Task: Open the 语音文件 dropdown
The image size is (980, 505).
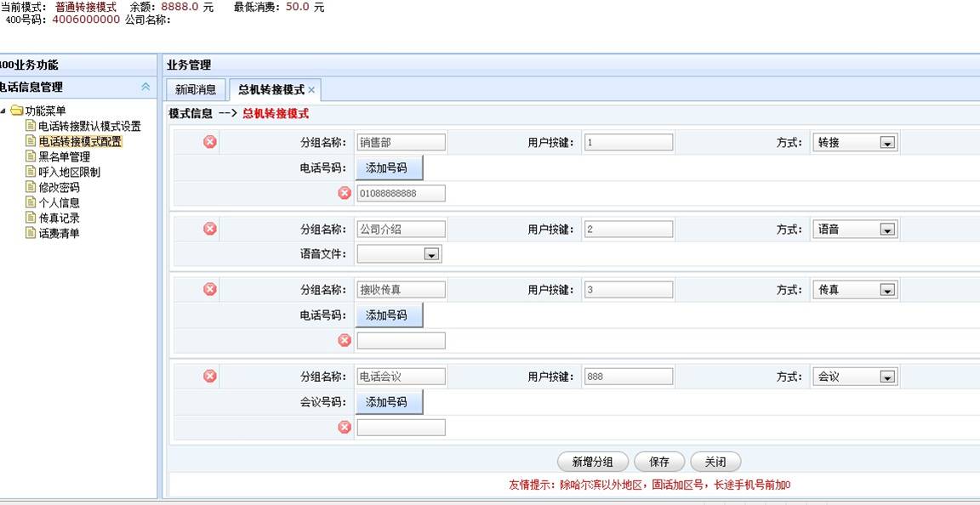Action: (430, 254)
